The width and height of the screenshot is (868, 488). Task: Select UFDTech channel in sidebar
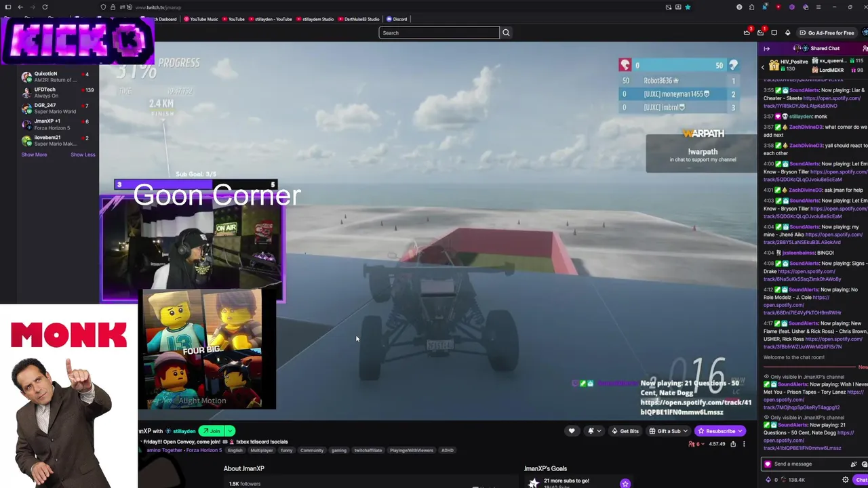pos(58,93)
